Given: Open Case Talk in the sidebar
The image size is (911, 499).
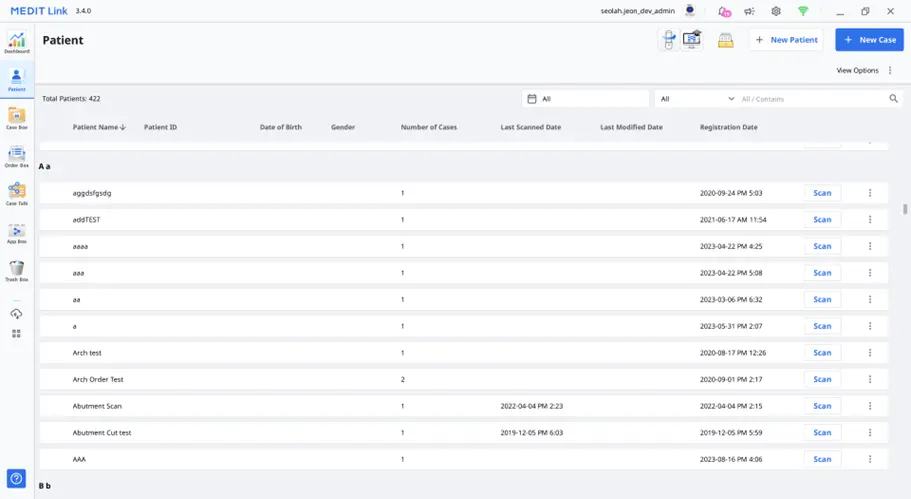Looking at the screenshot, I should (17, 194).
